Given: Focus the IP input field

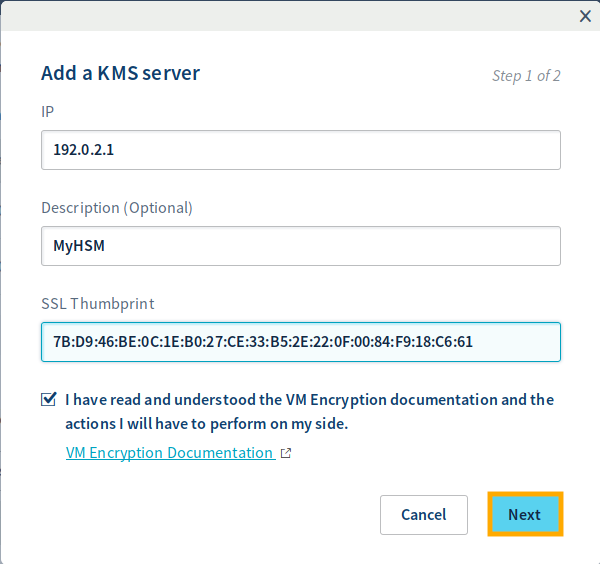Looking at the screenshot, I should pos(300,150).
